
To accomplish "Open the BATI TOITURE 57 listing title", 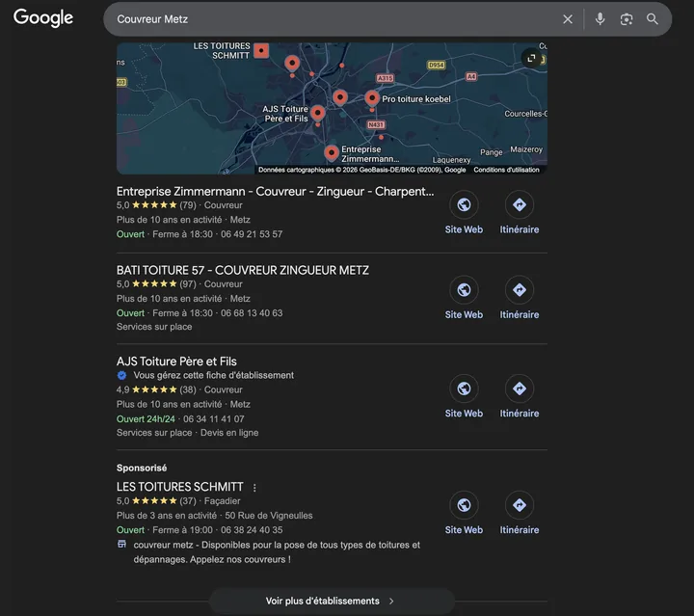I will [243, 270].
